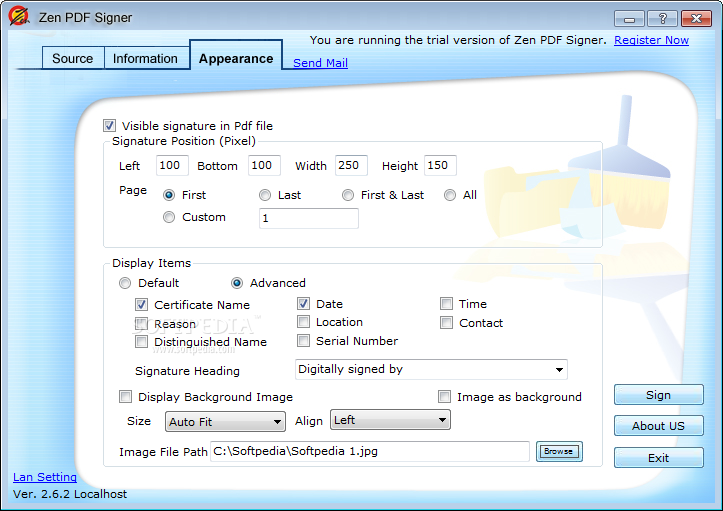Open the Register Now link
Image resolution: width=723 pixels, height=511 pixels.
tap(651, 40)
